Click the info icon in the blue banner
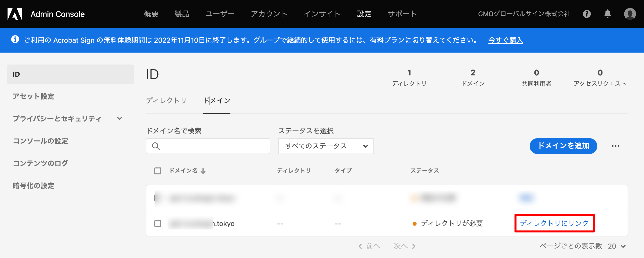This screenshot has width=644, height=258. [x=15, y=39]
